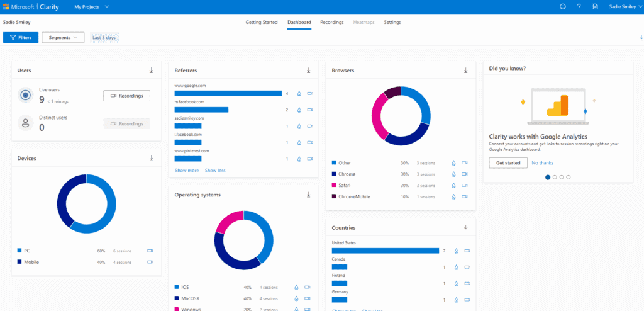Click the Other browser color swatch
Screen dimensions: 644x311
click(x=334, y=163)
